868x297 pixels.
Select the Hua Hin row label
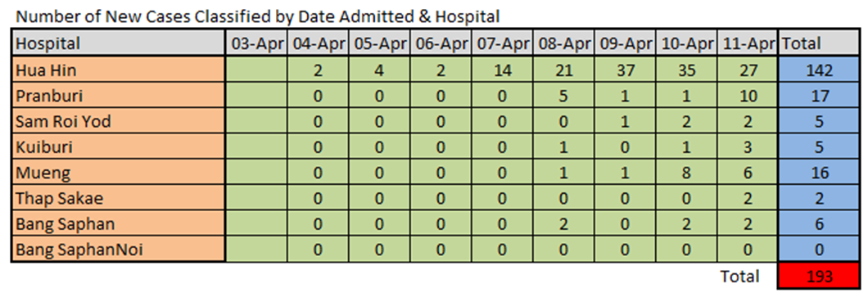(118, 70)
